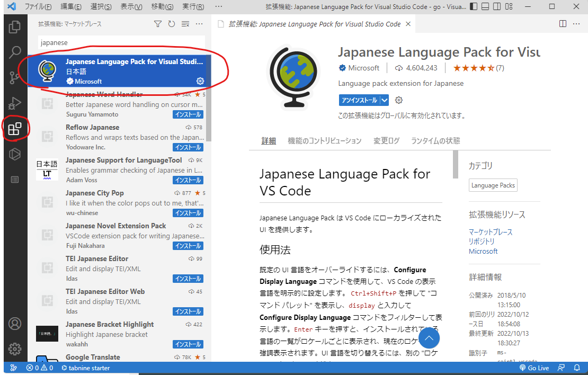Open the Tabnine hexagon icon in activity bar

pyautogui.click(x=15, y=154)
